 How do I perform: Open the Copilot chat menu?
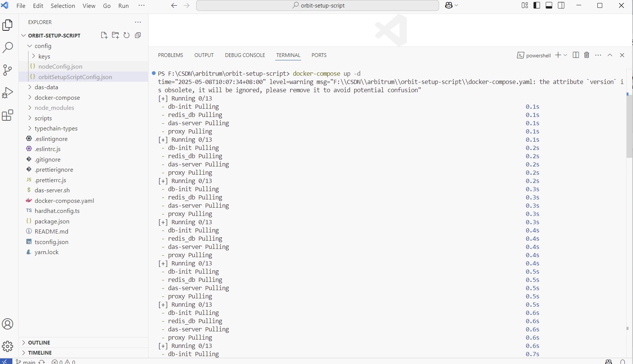click(x=451, y=5)
